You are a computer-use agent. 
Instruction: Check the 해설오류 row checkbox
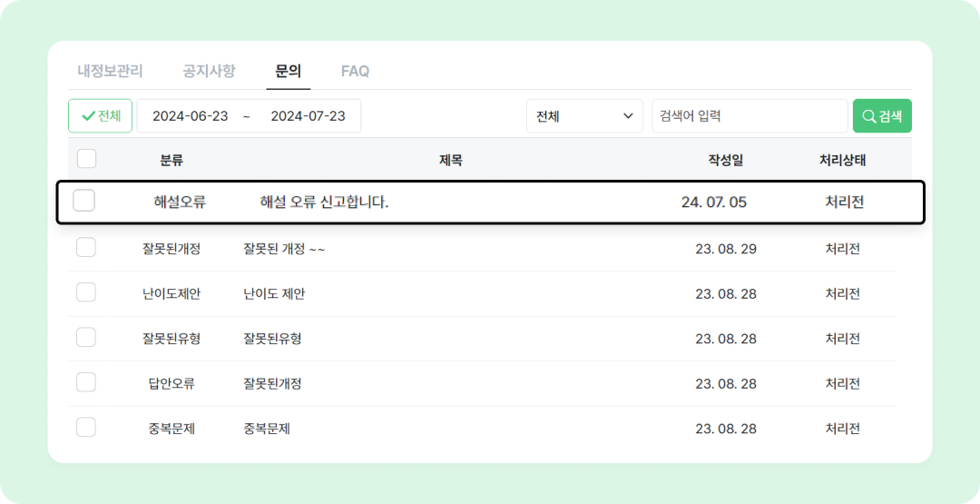tap(83, 201)
